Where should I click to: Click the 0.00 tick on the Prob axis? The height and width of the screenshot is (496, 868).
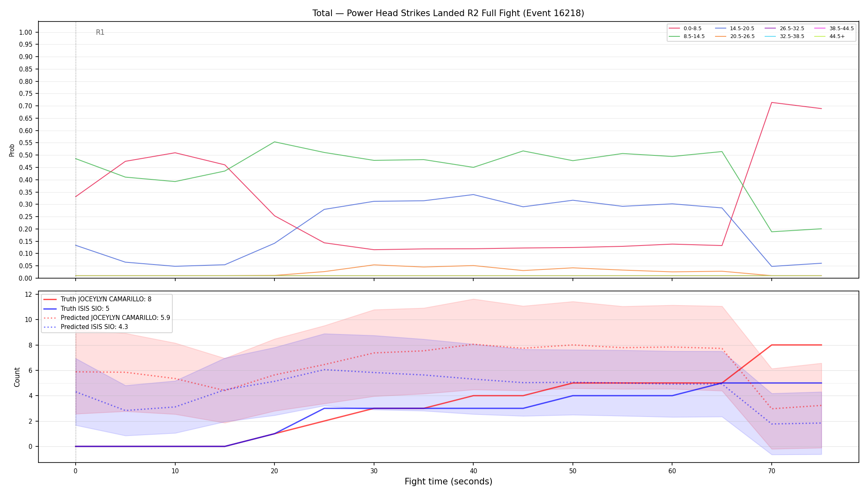pyautogui.click(x=26, y=278)
